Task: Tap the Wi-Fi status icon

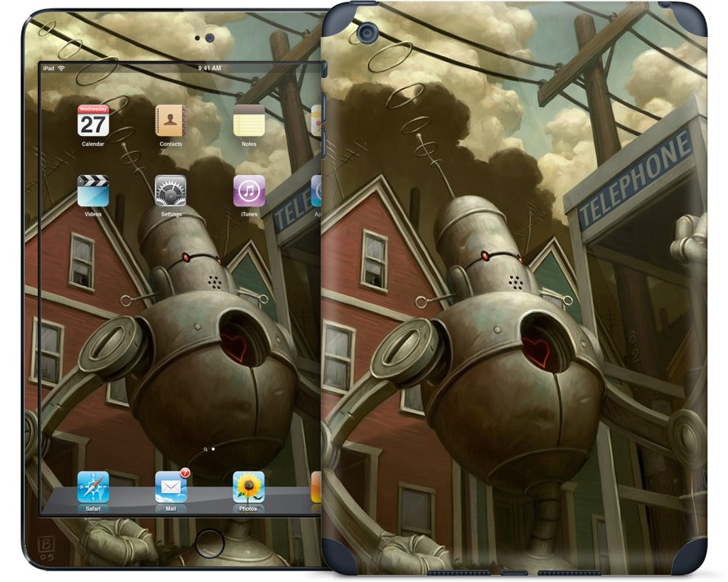Action: (61, 68)
